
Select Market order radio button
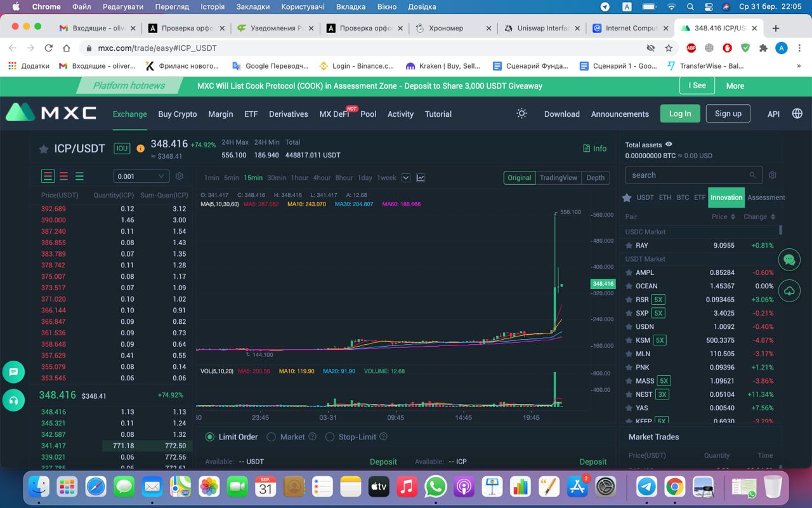pyautogui.click(x=271, y=437)
